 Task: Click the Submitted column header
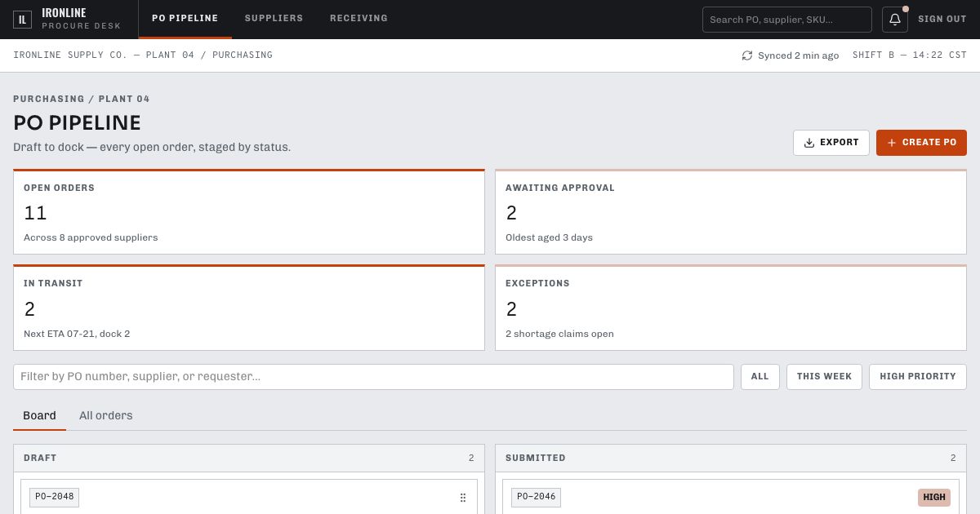click(x=731, y=458)
